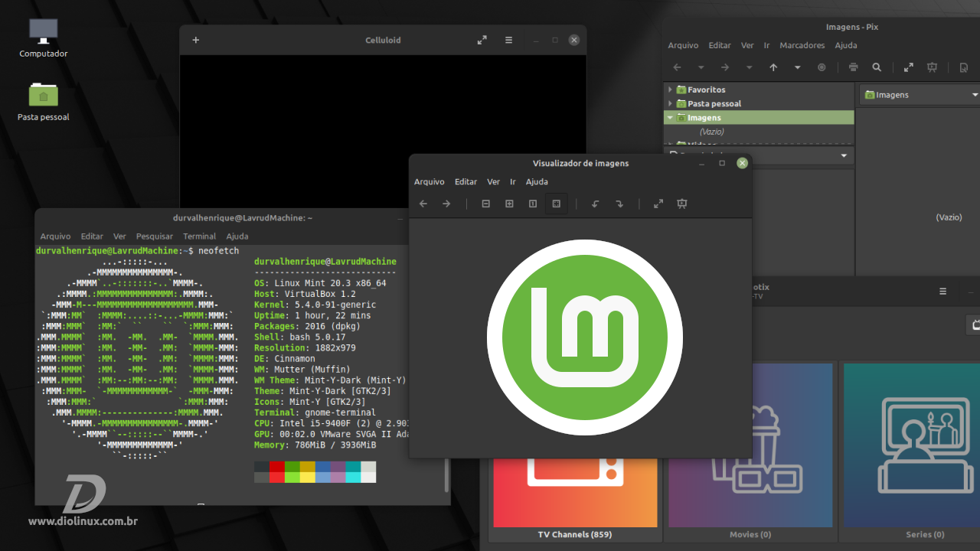Go up one folder in Pix
The width and height of the screenshot is (980, 551).
[773, 67]
